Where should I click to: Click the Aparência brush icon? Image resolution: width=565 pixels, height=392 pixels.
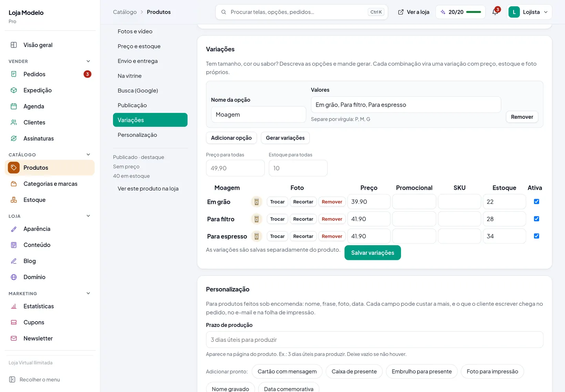point(14,229)
